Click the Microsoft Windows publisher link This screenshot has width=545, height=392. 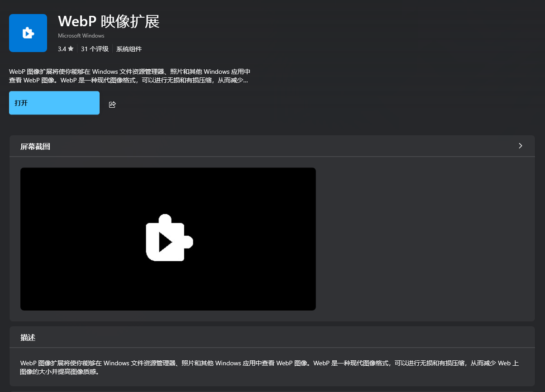coord(81,36)
